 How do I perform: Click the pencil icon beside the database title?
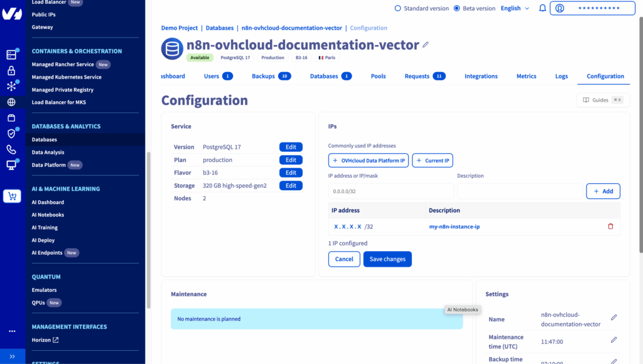pos(426,45)
